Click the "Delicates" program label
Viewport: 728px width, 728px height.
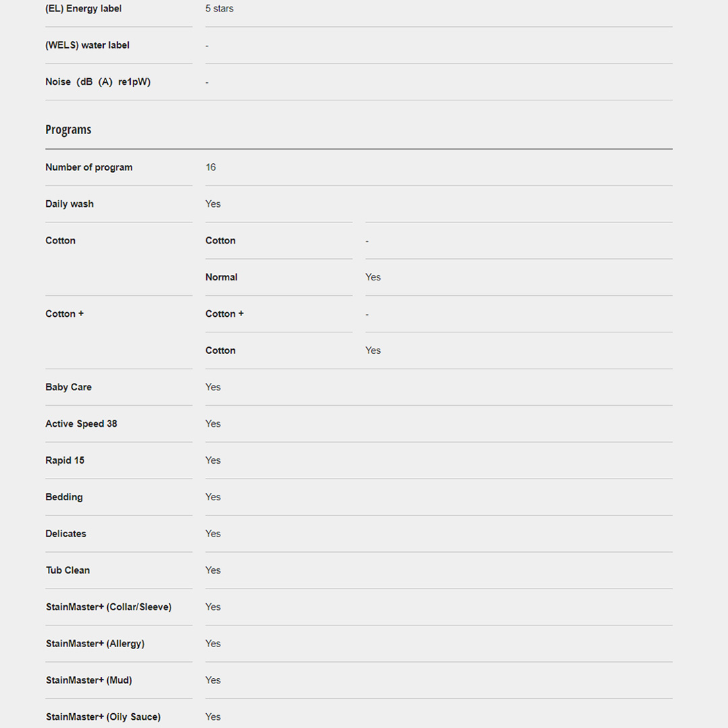(66, 533)
